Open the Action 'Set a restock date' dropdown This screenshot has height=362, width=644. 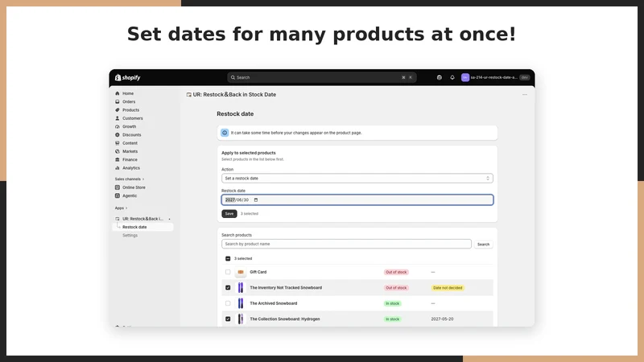point(357,178)
